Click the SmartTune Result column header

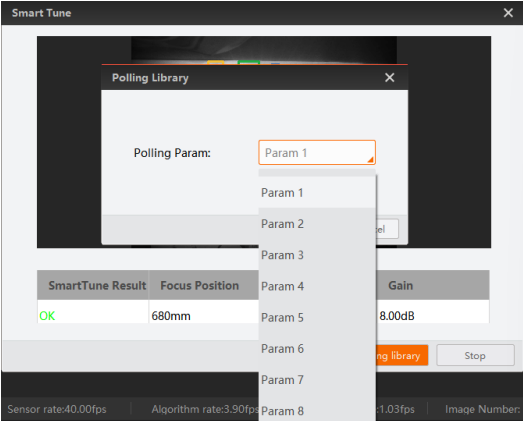coord(93,285)
